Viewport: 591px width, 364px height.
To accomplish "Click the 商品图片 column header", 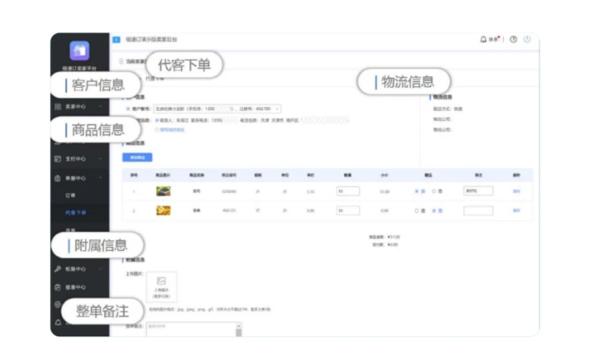I will [163, 175].
